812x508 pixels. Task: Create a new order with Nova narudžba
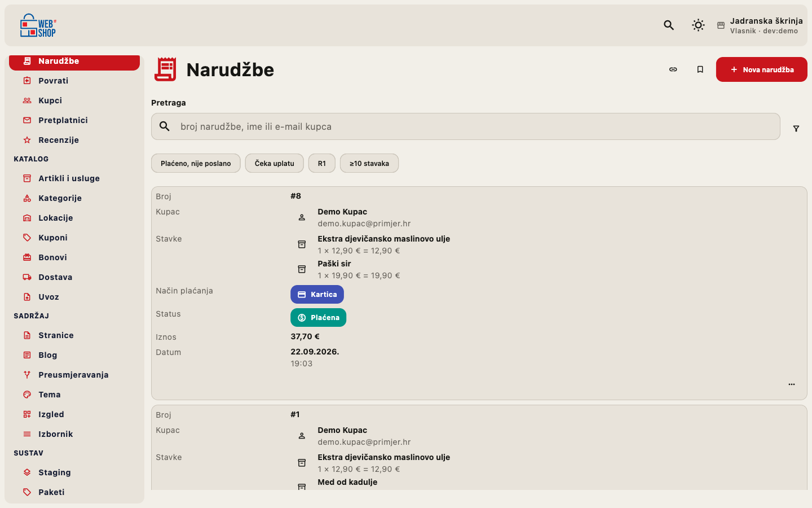click(x=762, y=69)
